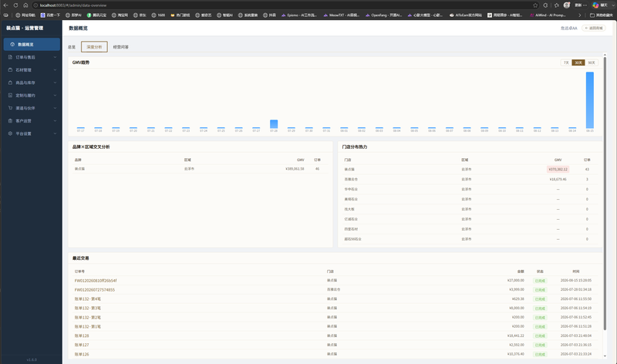Open the 账单127 transaction link
The image size is (617, 364).
tap(82, 345)
